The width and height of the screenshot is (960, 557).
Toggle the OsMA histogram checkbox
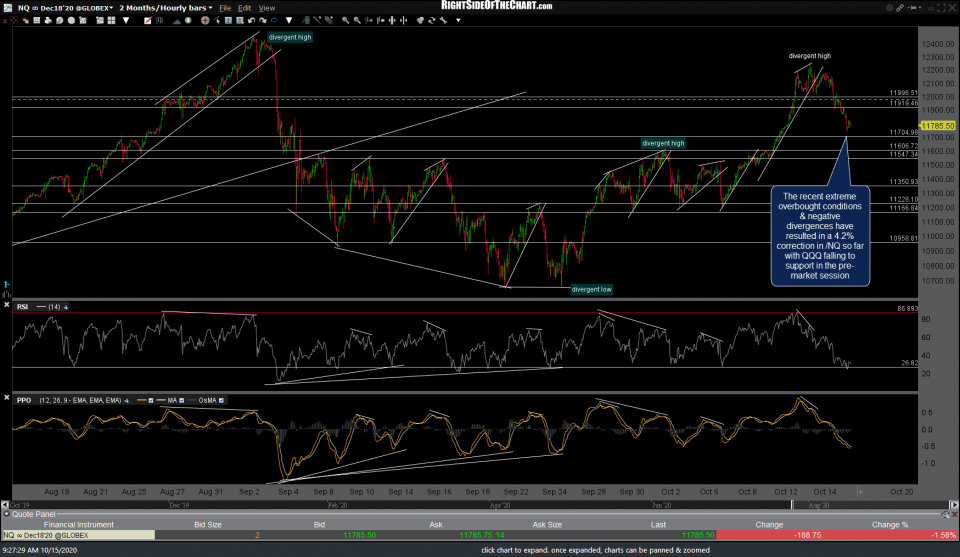221,400
